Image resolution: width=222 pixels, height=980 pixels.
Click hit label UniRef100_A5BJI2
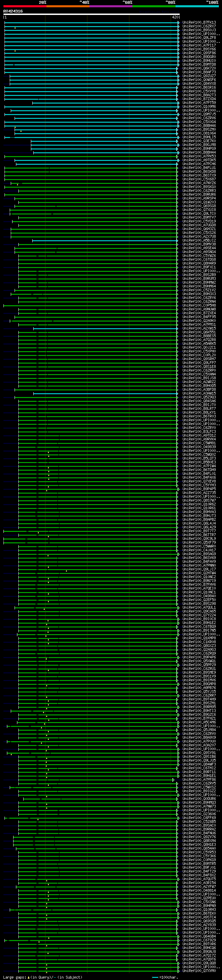(x=199, y=241)
